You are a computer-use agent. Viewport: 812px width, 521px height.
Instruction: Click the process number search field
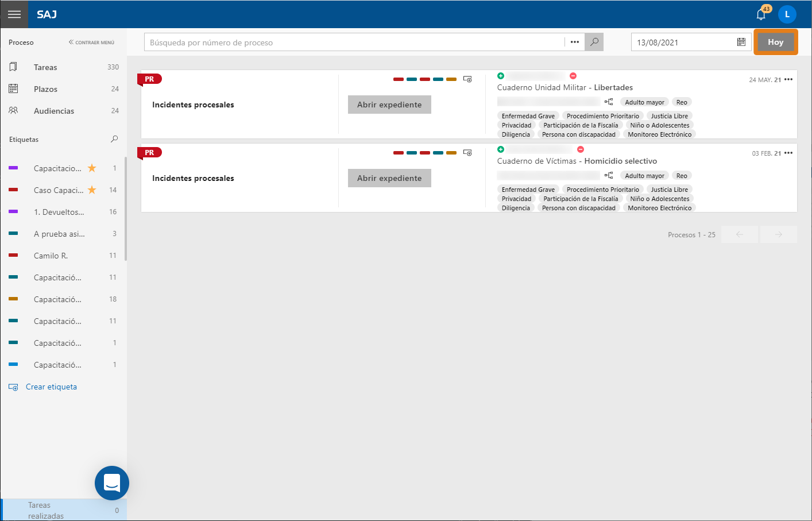pyautogui.click(x=353, y=42)
